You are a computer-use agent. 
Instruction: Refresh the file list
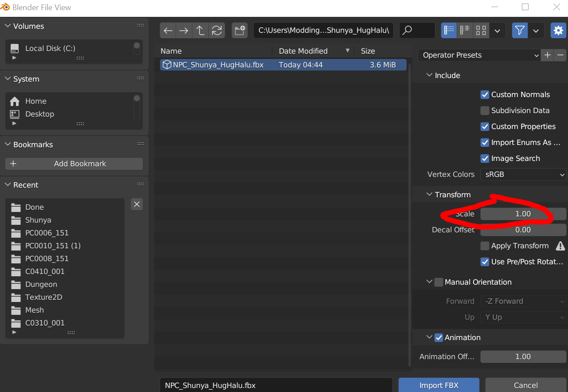[x=217, y=31]
